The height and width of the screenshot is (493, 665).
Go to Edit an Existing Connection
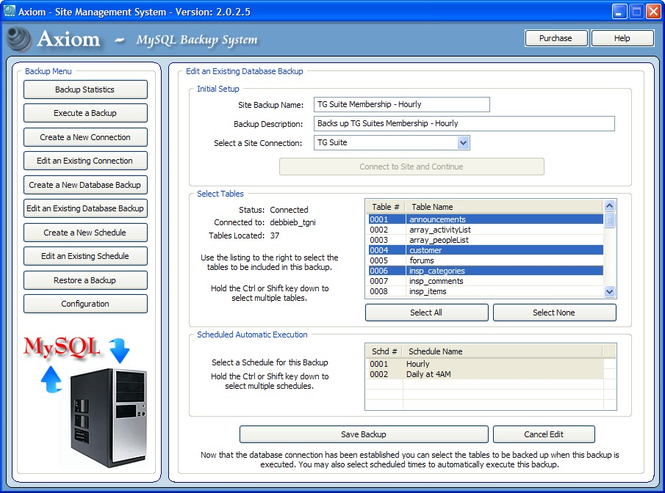(x=85, y=161)
